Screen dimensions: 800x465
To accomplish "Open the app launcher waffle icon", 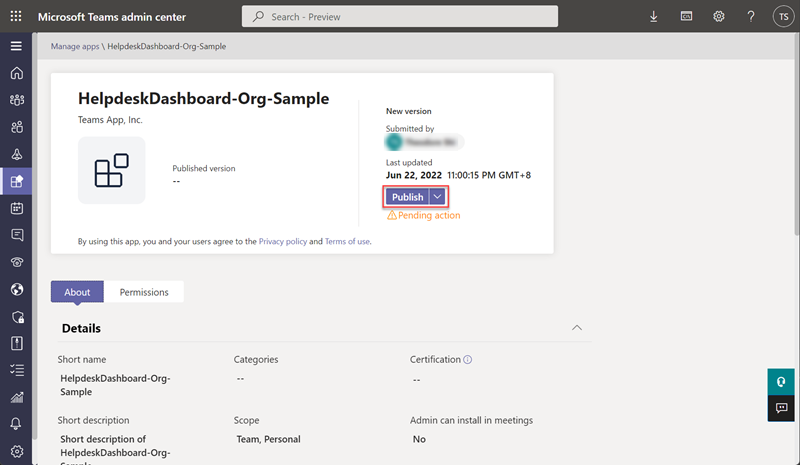I will pyautogui.click(x=16, y=16).
